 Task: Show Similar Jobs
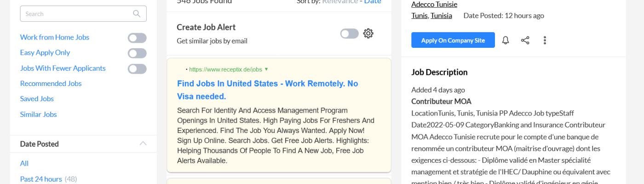point(38,115)
